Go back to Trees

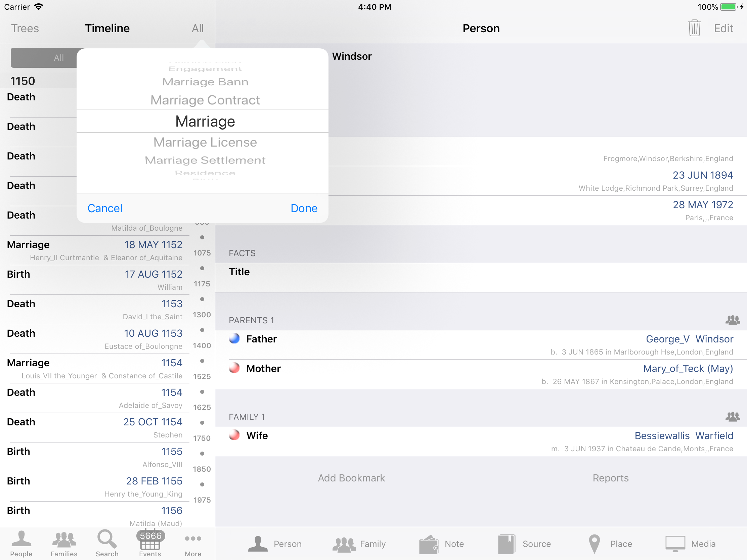25,28
